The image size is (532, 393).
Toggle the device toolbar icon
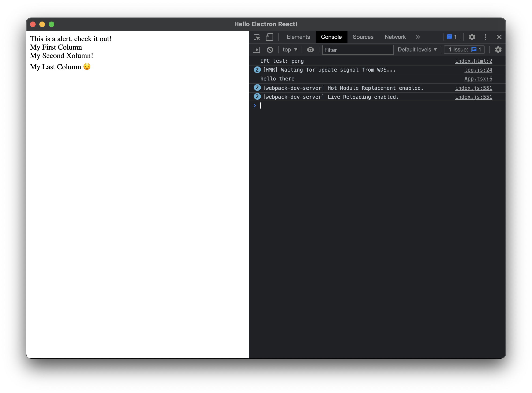pyautogui.click(x=269, y=37)
